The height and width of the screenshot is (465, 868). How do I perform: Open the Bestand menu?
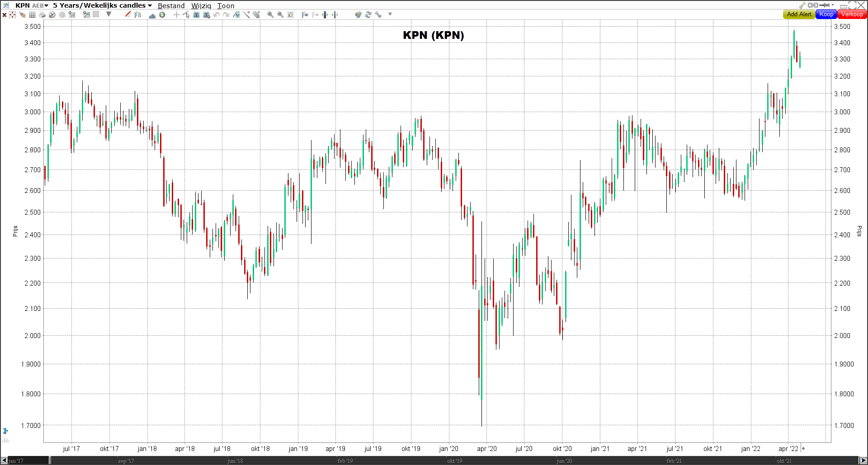171,6
